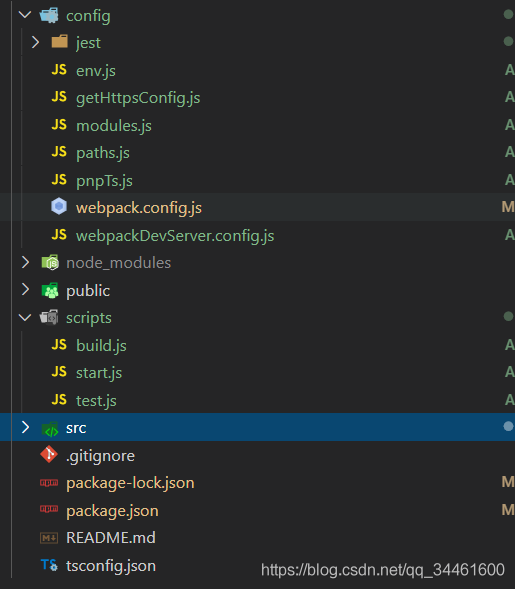Expand the node_modules folder arrow
The width and height of the screenshot is (515, 589).
25,262
